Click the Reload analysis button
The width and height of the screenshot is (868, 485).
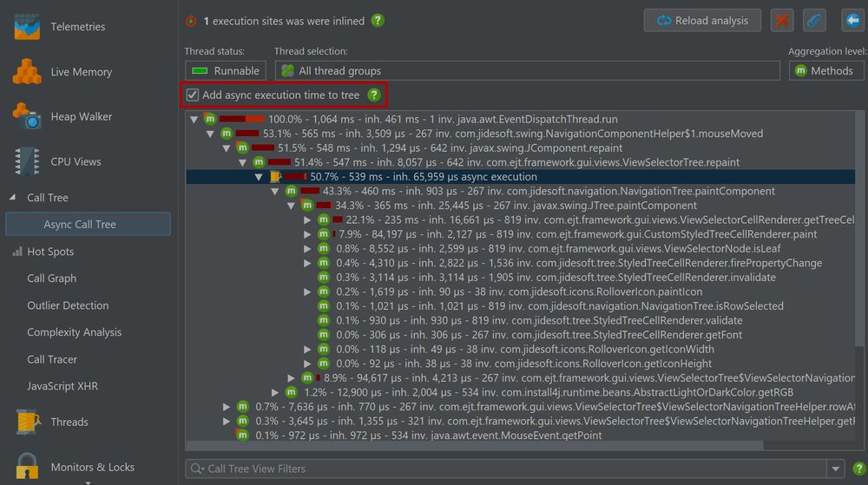coord(702,21)
